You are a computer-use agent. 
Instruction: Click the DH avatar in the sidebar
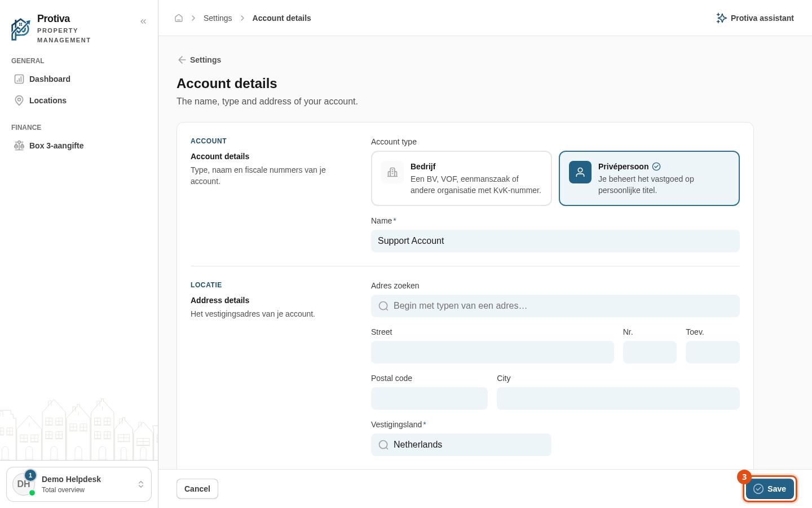(24, 484)
